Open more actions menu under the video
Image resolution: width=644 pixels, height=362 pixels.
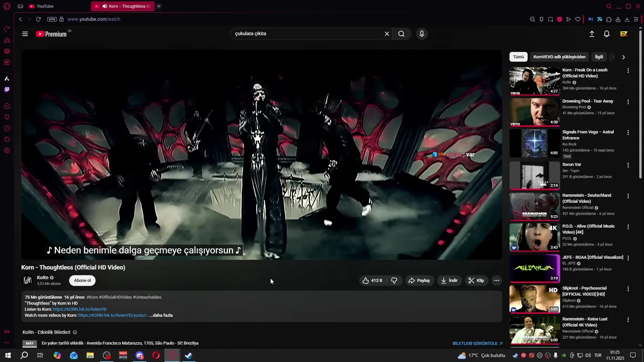point(497,281)
